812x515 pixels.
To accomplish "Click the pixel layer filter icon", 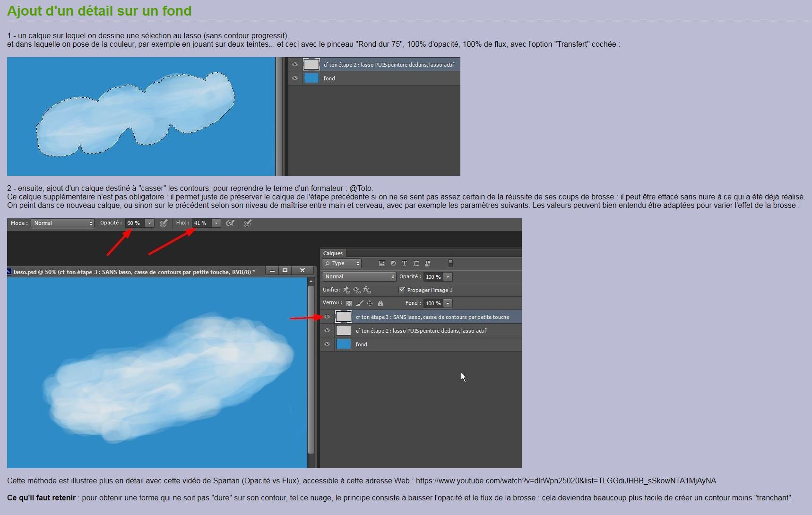I will click(x=382, y=264).
